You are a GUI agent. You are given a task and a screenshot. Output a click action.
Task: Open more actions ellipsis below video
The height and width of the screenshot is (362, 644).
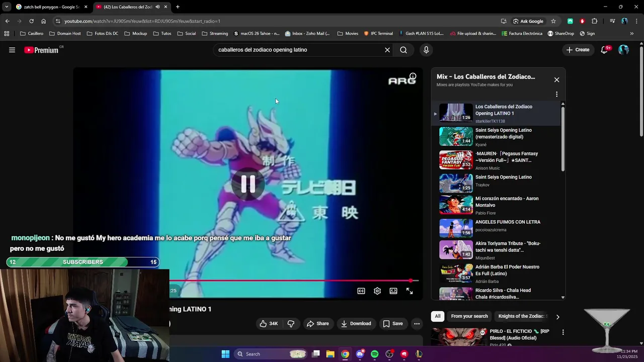(417, 324)
